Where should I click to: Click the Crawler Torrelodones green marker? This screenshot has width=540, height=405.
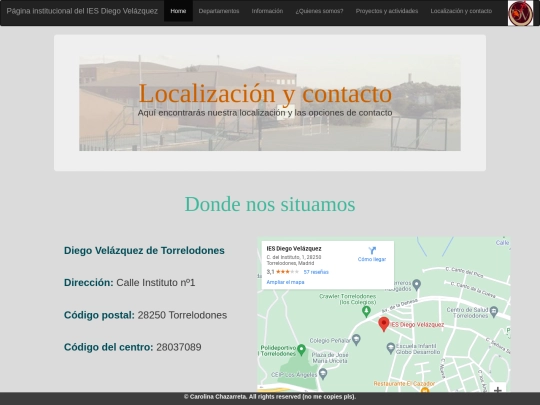366,312
